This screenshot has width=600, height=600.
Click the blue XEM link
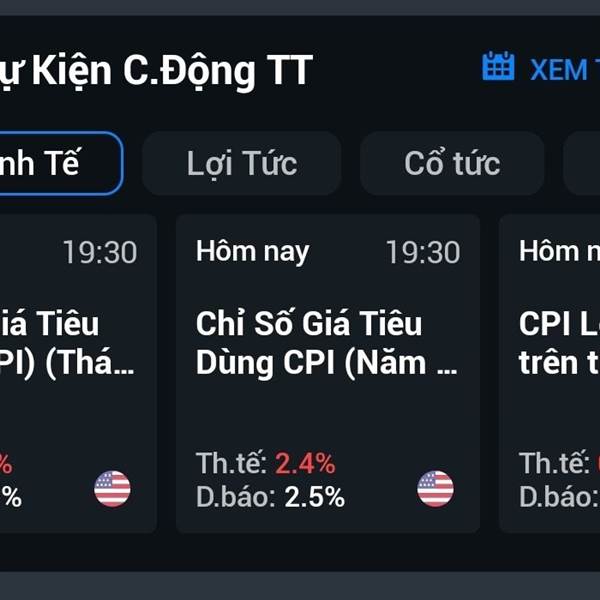tap(564, 70)
